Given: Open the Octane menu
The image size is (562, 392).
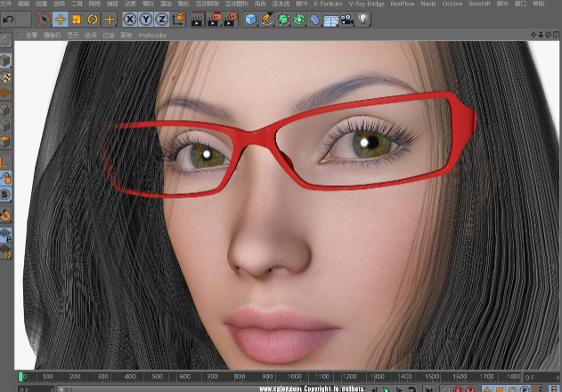Looking at the screenshot, I should (x=452, y=4).
